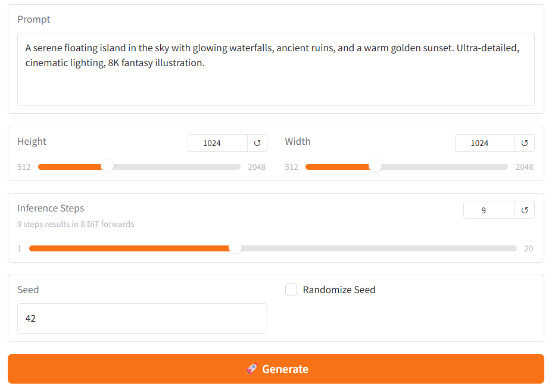This screenshot has width=555, height=392.
Task: Enable the Randomize Seed checkbox
Action: [291, 290]
